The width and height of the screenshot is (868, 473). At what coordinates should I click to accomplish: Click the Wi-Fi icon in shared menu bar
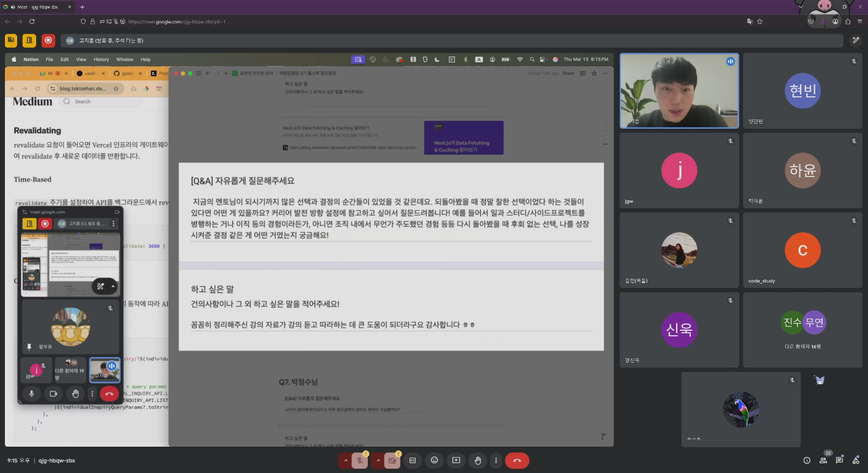point(520,59)
